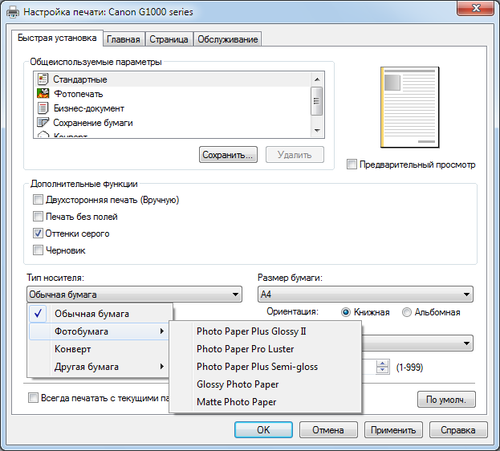Screen dimensions: 500x451
Task: Click the presets list scrollbar down arrow
Action: pos(317,130)
